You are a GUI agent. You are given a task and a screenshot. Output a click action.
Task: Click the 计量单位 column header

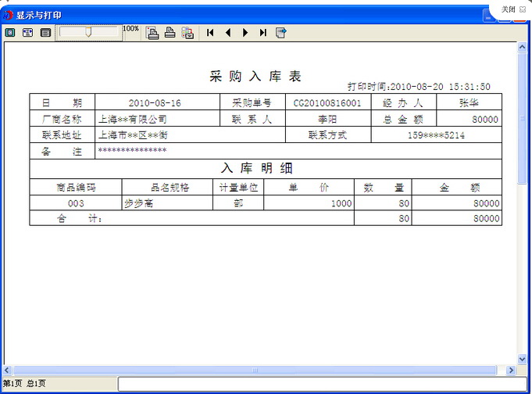coord(238,187)
